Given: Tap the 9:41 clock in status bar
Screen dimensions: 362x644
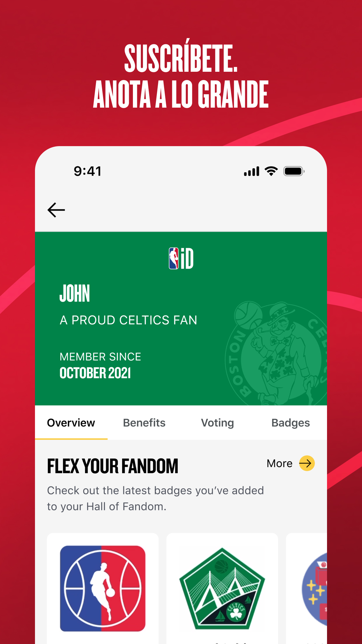Looking at the screenshot, I should click(87, 171).
